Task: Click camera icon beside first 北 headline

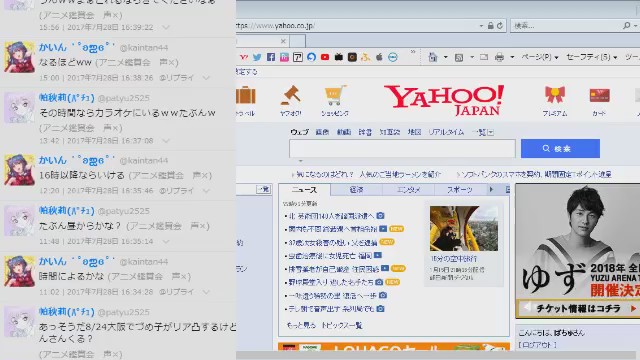Action: tap(380, 216)
